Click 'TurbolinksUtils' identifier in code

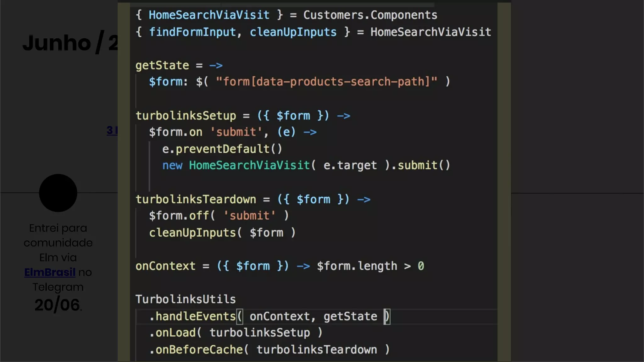coord(185,299)
